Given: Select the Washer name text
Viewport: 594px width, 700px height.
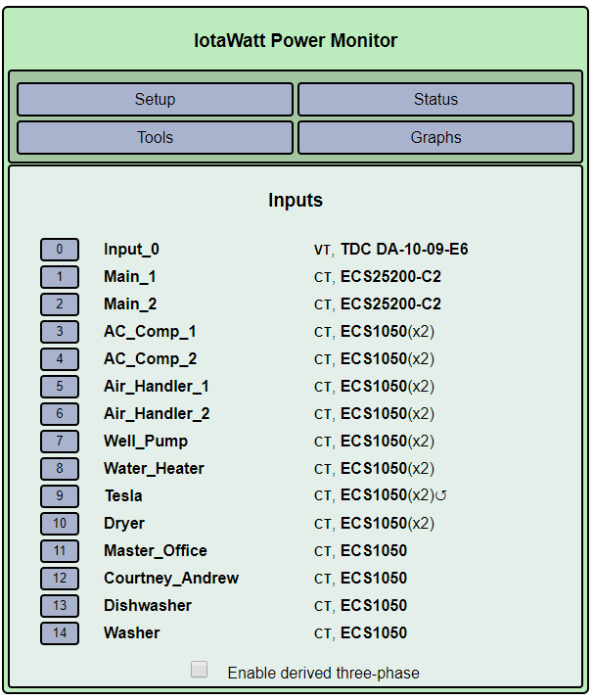Looking at the screenshot, I should coord(131,633).
